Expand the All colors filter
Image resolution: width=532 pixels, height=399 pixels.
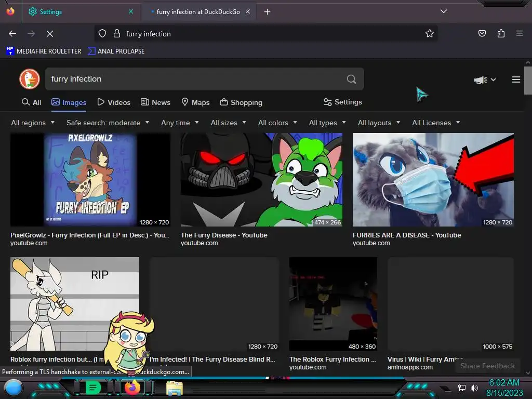[x=277, y=123]
